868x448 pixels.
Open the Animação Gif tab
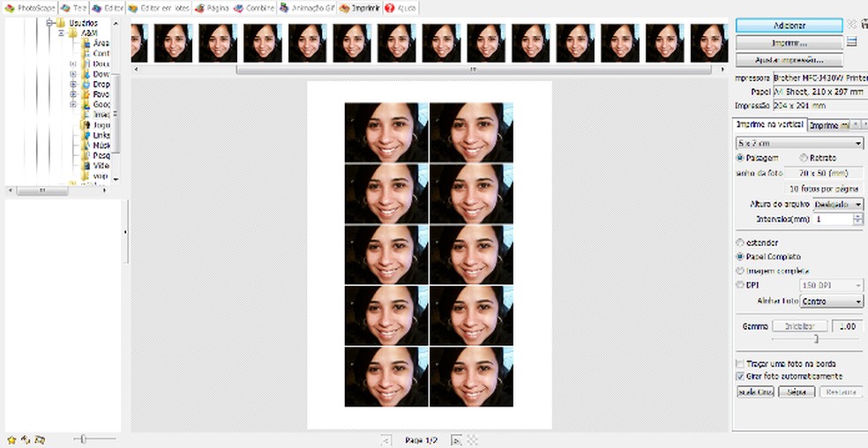[x=306, y=8]
